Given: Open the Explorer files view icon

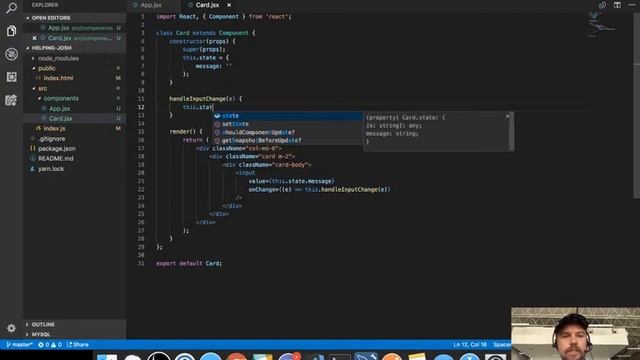Looking at the screenshot, I should point(11,31).
